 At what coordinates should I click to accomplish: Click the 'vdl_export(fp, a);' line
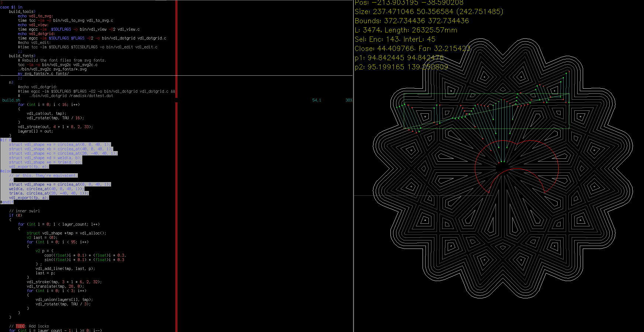pyautogui.click(x=29, y=198)
